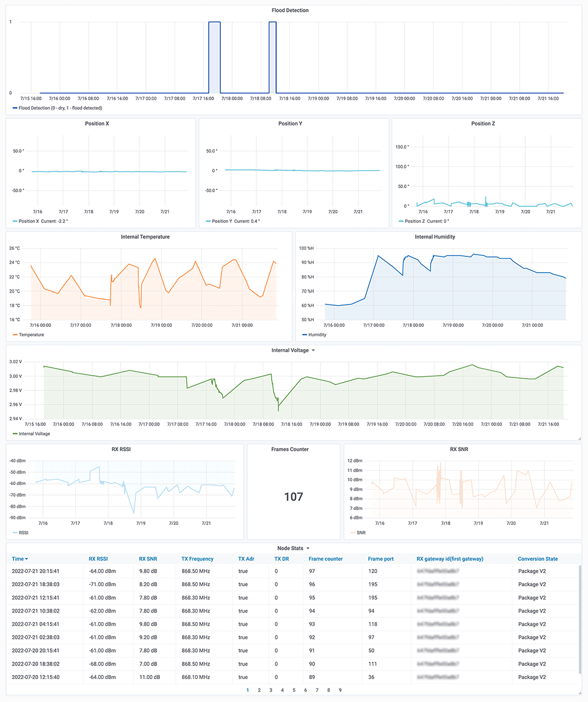Sort table by TX DR column header
Screen dimensions: 588x702
282,559
